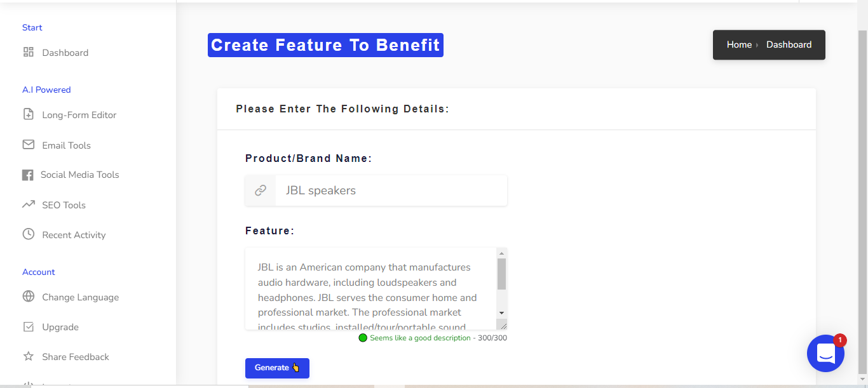The image size is (868, 388).
Task: Open Dashboard breadcrumb link
Action: [x=789, y=44]
